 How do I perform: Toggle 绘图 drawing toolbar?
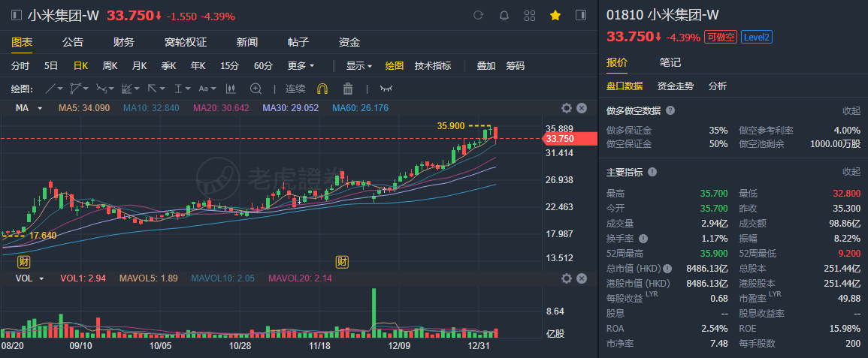395,66
